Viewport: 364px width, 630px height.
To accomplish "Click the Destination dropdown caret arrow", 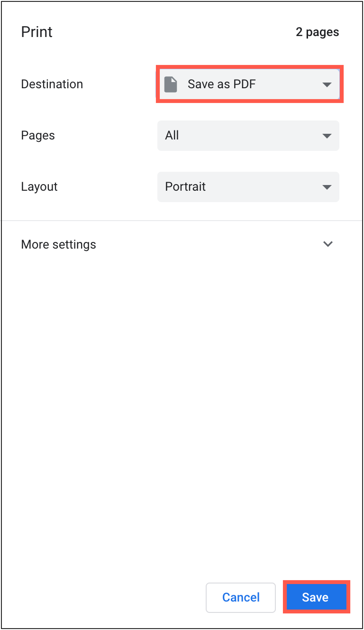I will coord(327,84).
